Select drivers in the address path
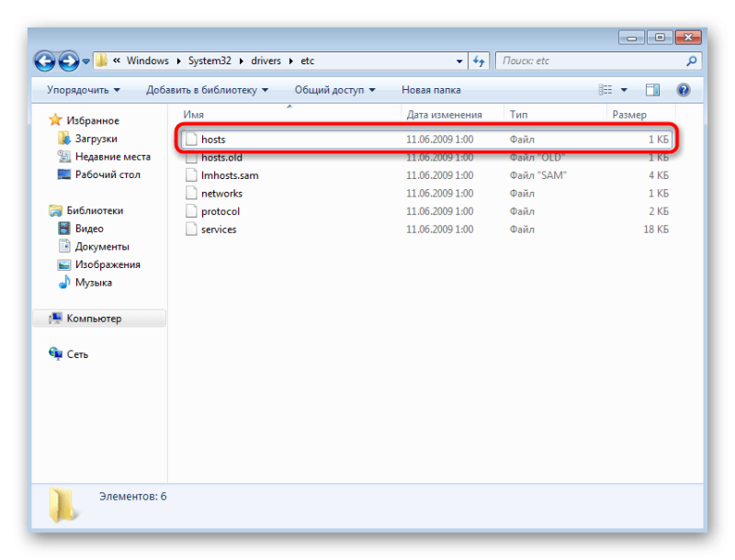 pyautogui.click(x=266, y=61)
